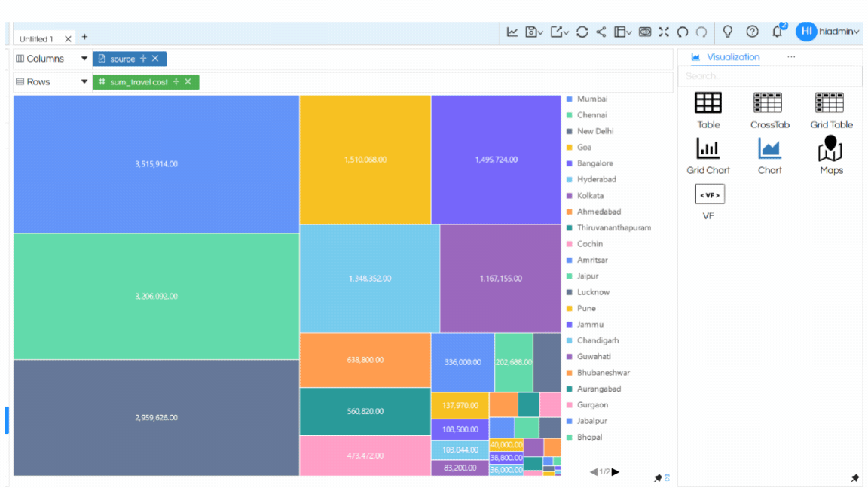Open notifications bell icon
This screenshot has height=488, width=868.
point(778,32)
